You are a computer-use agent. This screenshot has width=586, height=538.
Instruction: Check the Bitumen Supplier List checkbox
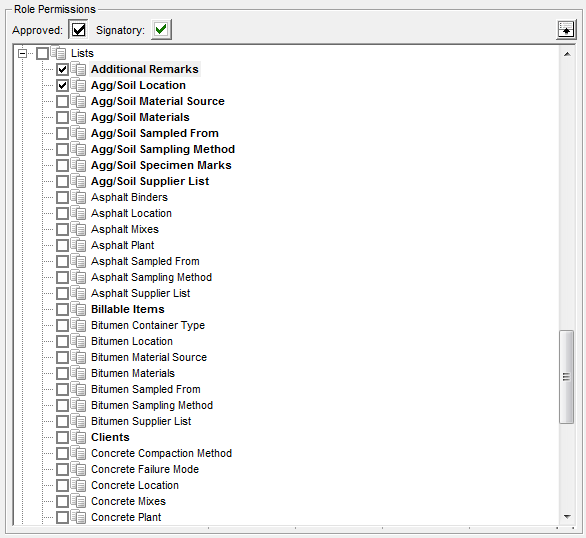pyautogui.click(x=62, y=421)
